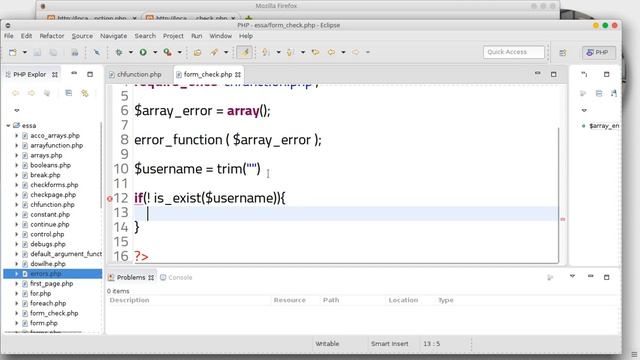Click the Debug bug icon
The height and width of the screenshot is (360, 640).
(x=119, y=52)
